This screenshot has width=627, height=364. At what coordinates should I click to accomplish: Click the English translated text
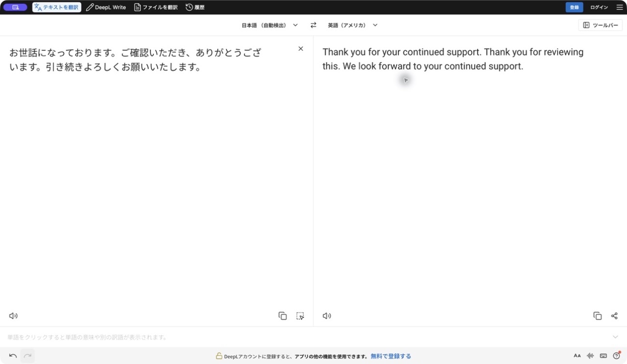pyautogui.click(x=453, y=59)
